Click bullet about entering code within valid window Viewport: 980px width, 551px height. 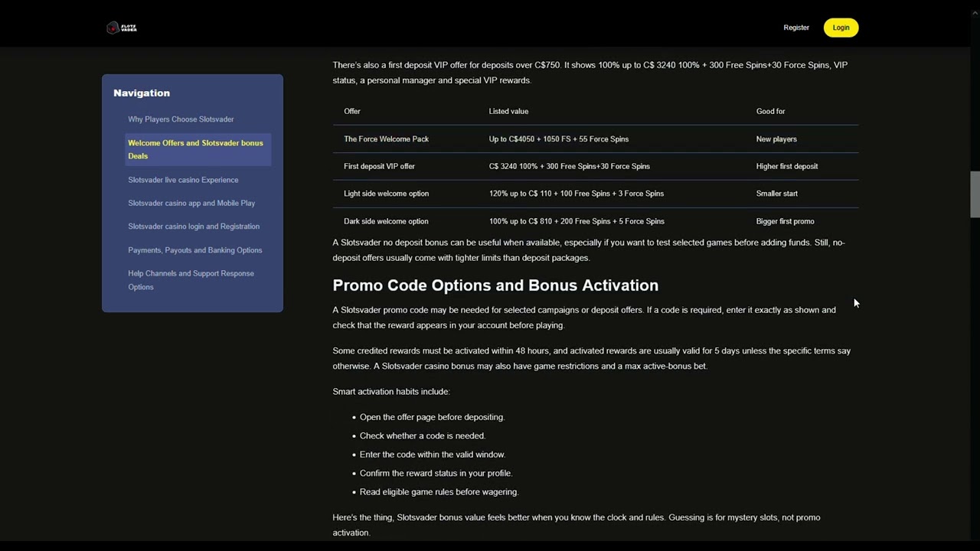pyautogui.click(x=433, y=455)
